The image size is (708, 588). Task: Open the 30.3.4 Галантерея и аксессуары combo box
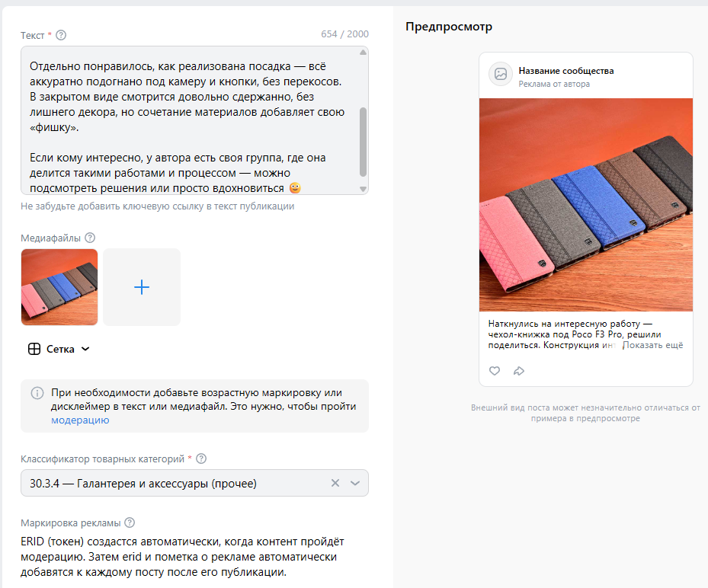pos(194,483)
